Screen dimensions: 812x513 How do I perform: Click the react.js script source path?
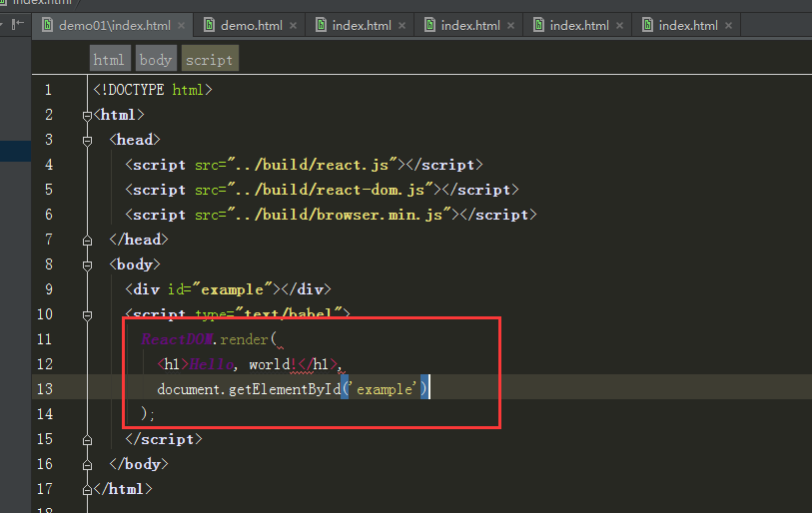coord(313,165)
